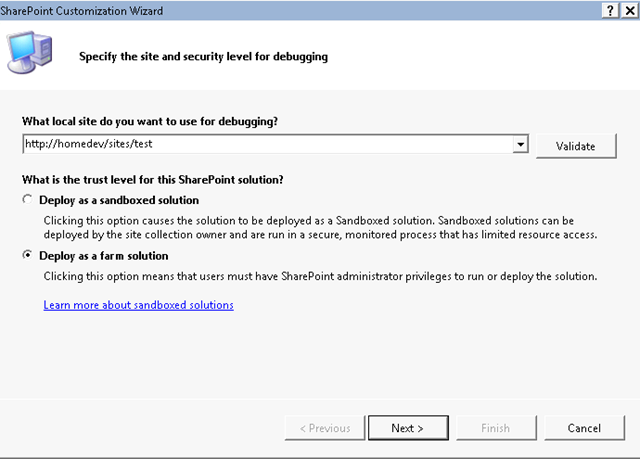This screenshot has width=640, height=459.
Task: Click the farm solution administrator privileges description
Action: tap(320, 277)
